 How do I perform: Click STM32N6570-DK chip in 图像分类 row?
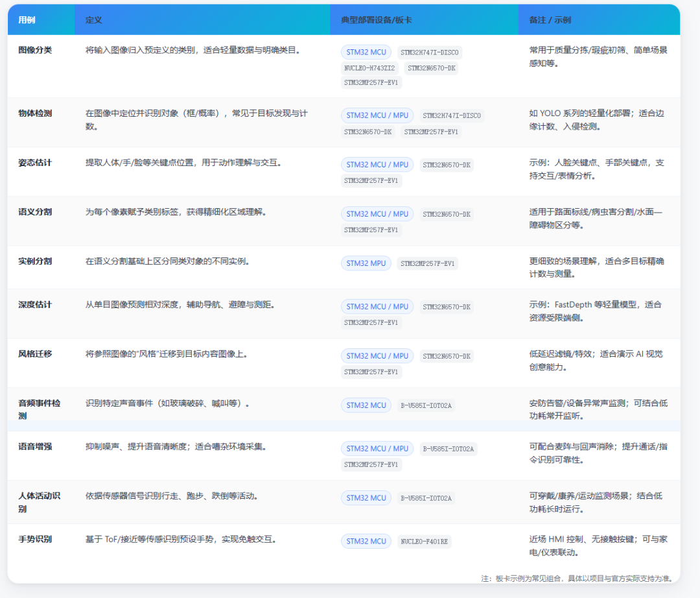pyautogui.click(x=432, y=68)
